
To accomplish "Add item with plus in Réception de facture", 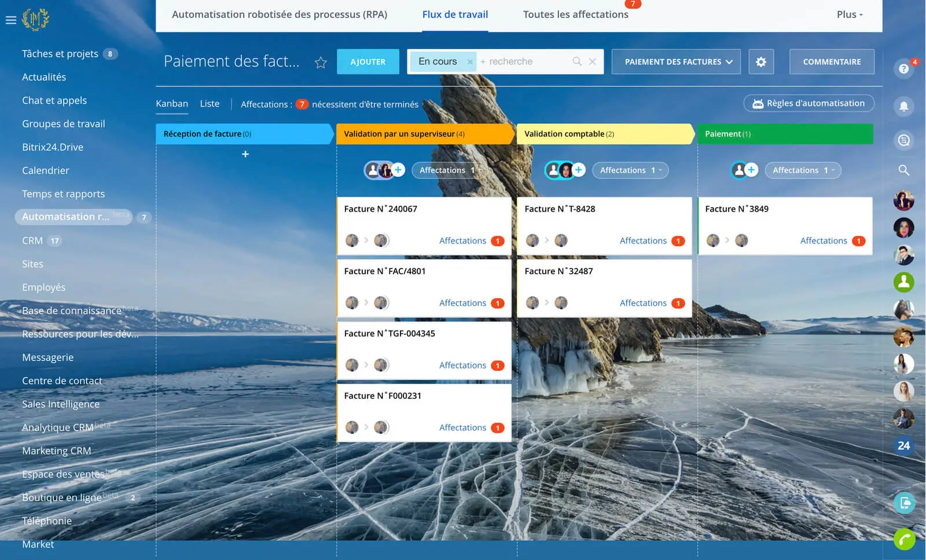I will coord(245,154).
